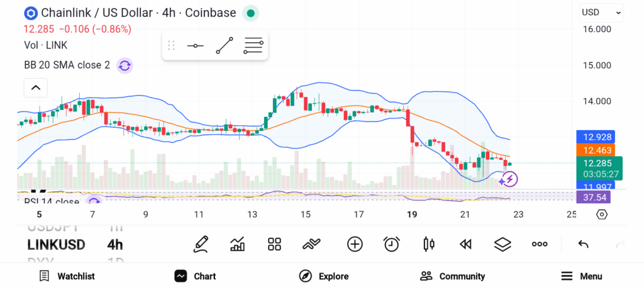Open the candlestick chart type icon
644x290 pixels.
pyautogui.click(x=429, y=244)
